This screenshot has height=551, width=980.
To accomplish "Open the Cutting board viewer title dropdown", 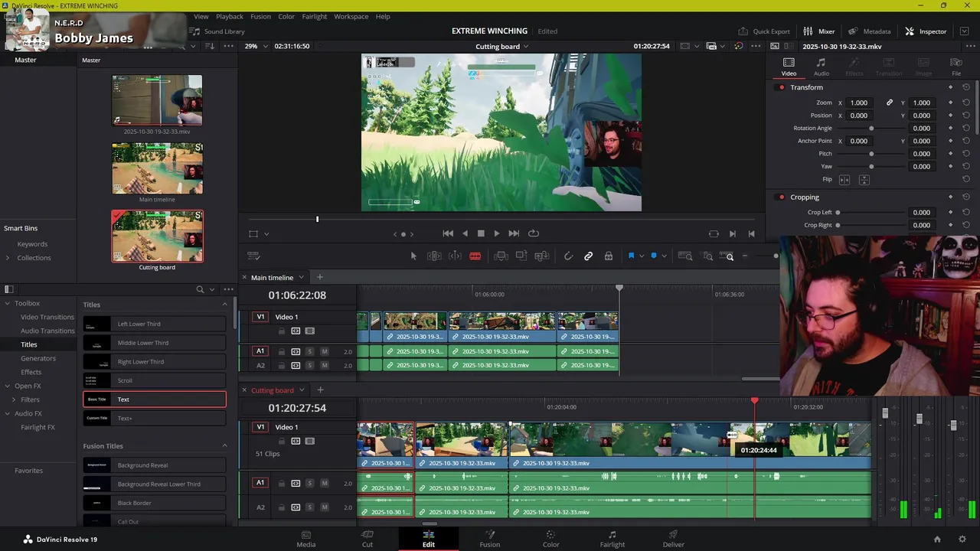I will [x=526, y=47].
